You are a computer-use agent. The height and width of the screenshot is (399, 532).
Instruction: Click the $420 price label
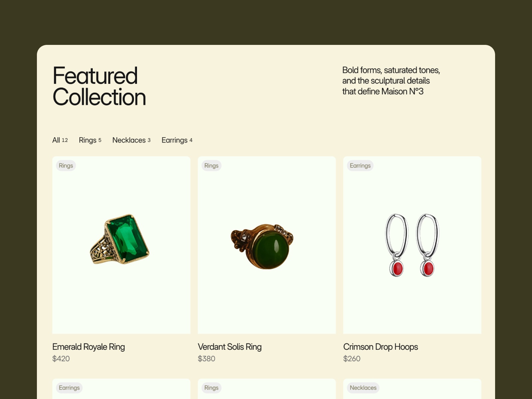pos(61,359)
